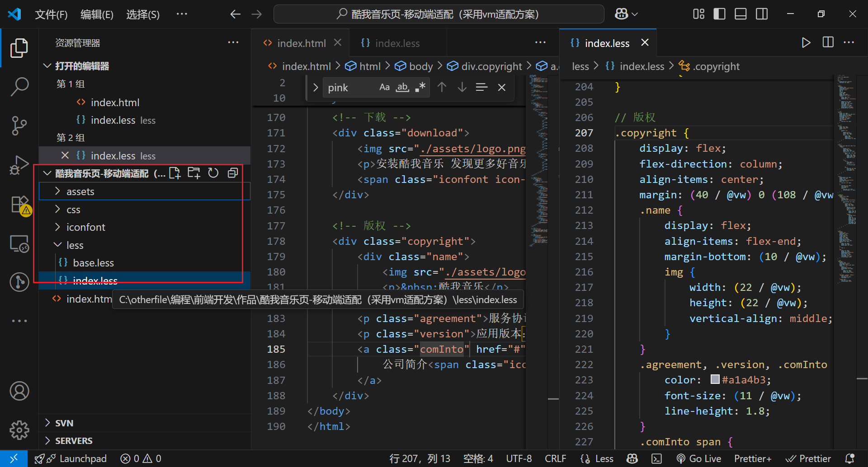Toggle the bottom panel
The height and width of the screenshot is (467, 868).
pos(741,14)
